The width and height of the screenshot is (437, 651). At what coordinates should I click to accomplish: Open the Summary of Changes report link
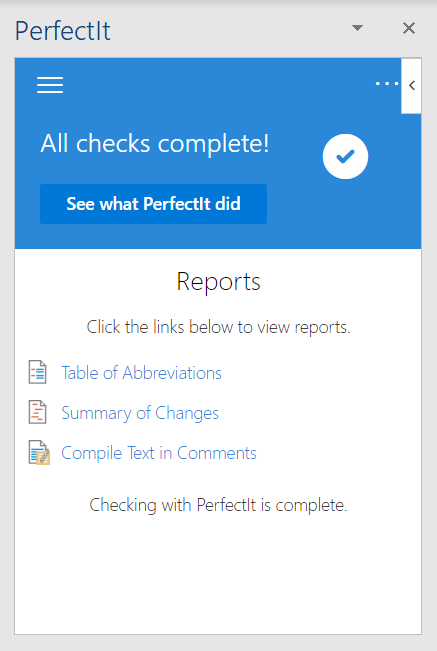pos(140,413)
